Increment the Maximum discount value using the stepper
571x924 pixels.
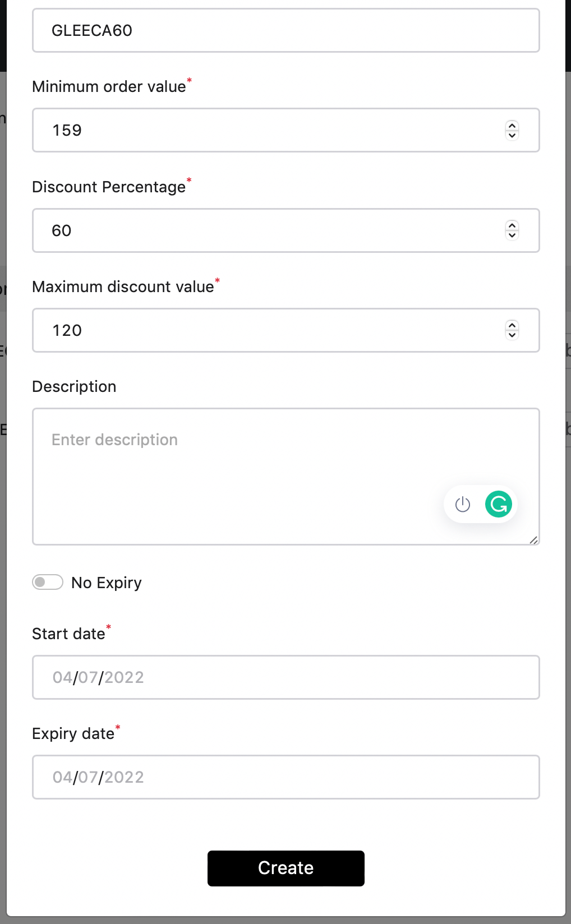512,326
